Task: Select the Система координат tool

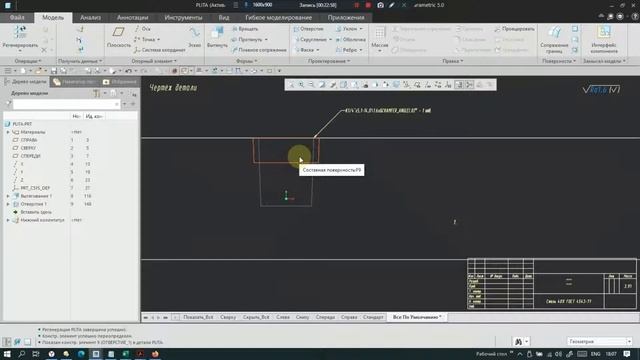Action: click(x=160, y=50)
